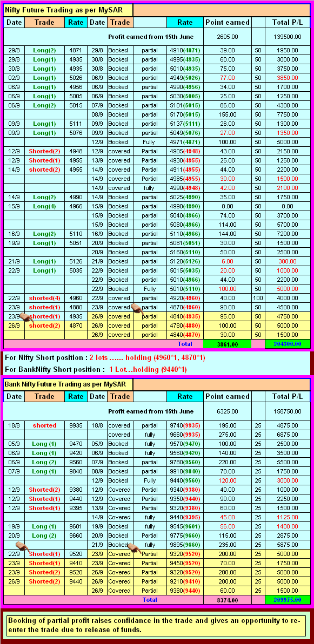Image resolution: width=314 pixels, height=644 pixels.
Task: Select the 4971(4871) fully booked rate
Action: [185, 141]
